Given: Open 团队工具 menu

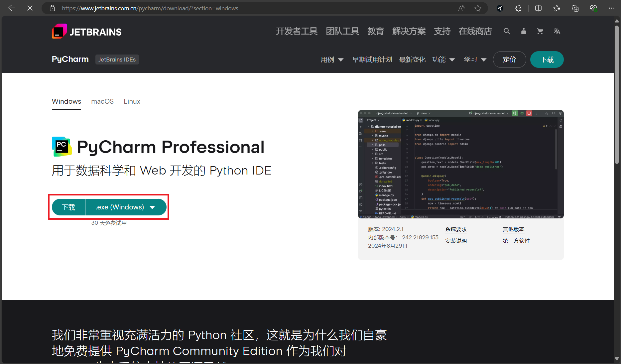Looking at the screenshot, I should coord(342,31).
